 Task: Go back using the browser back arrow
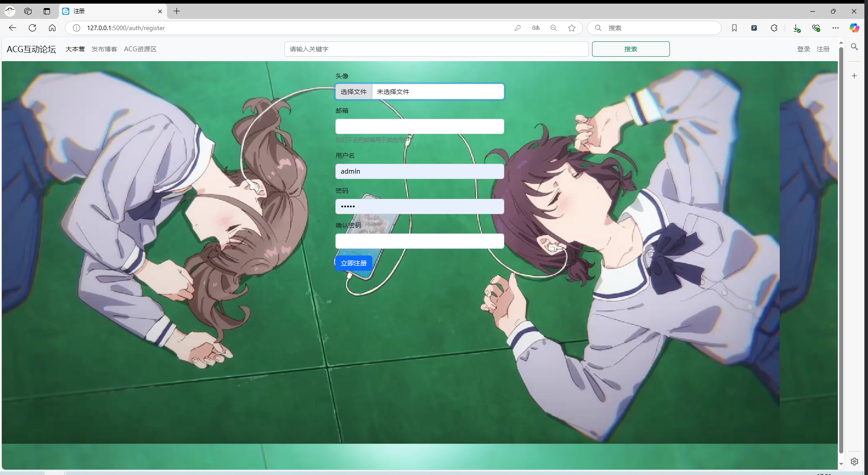[x=13, y=28]
